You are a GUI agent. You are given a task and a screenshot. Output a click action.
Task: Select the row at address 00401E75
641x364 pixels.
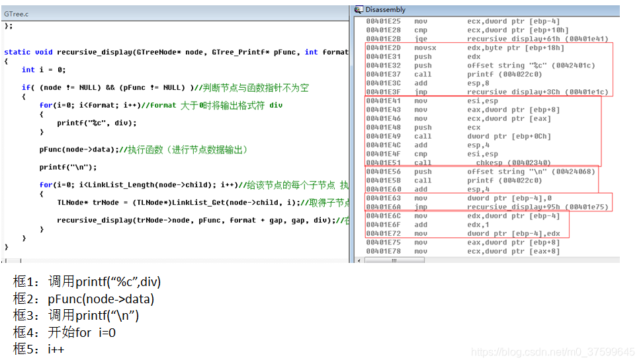tap(463, 242)
